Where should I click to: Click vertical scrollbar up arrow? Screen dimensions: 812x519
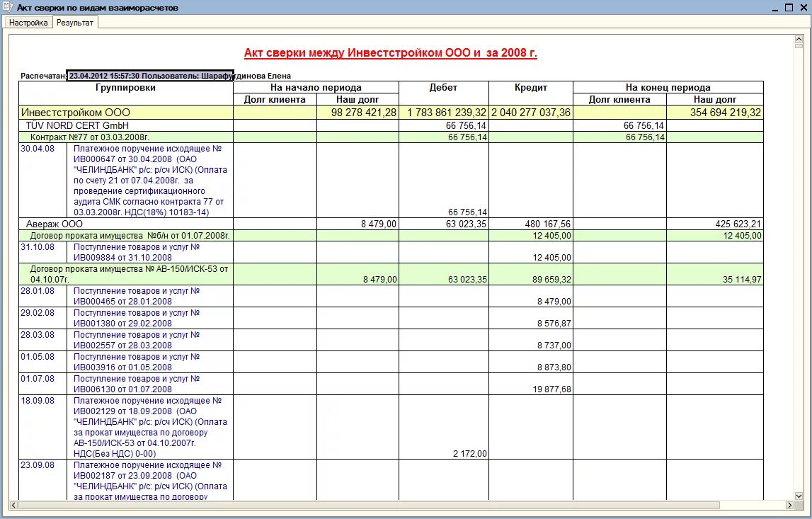pyautogui.click(x=799, y=40)
